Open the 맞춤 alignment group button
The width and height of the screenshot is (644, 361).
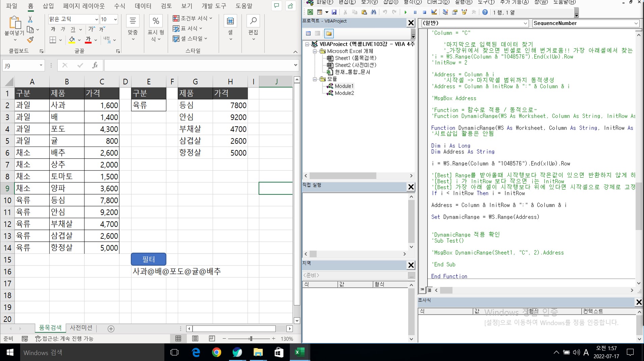(x=133, y=28)
